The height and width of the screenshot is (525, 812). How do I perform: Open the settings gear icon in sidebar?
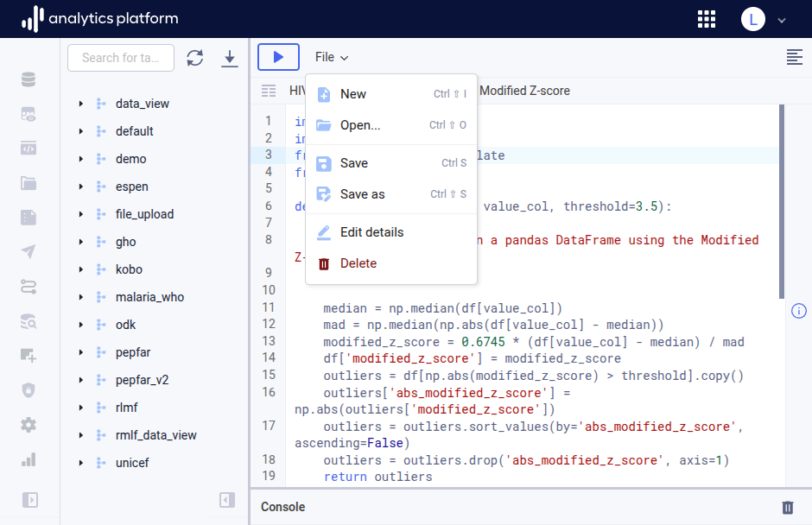coord(29,425)
